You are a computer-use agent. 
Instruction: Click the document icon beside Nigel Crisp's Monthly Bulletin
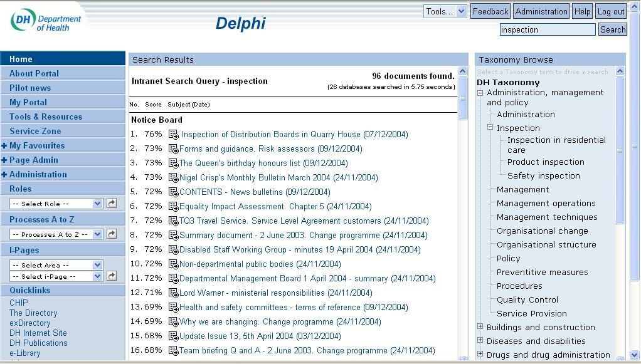tap(174, 177)
